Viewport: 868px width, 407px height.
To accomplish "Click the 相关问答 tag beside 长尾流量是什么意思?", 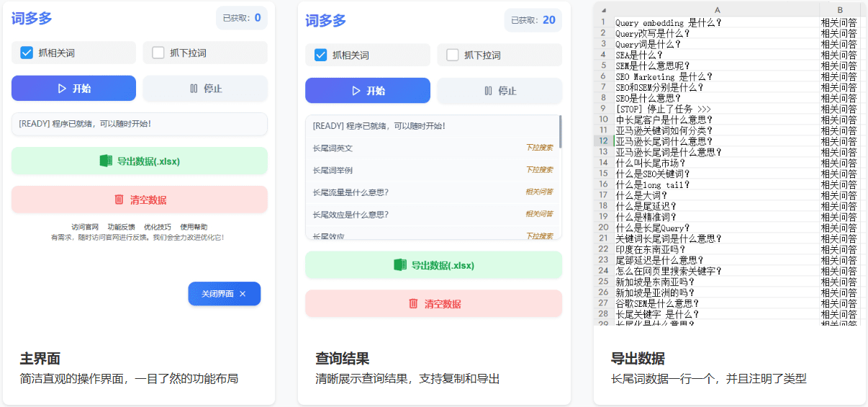I will pos(539,192).
